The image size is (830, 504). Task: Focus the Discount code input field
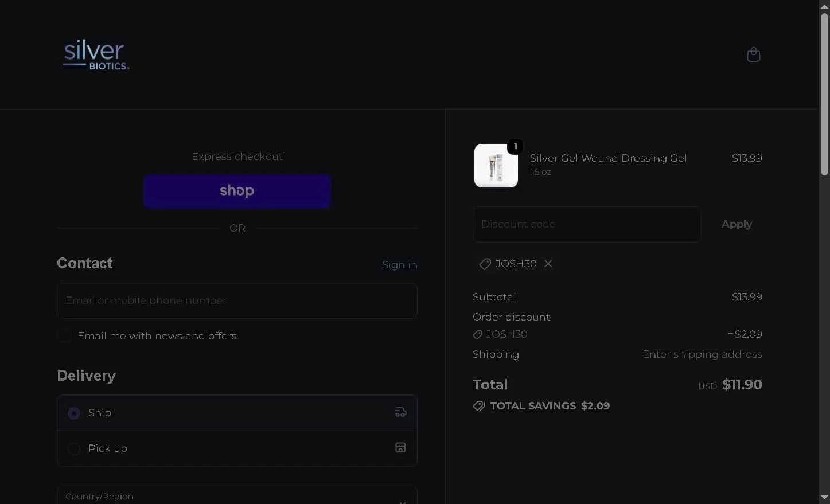point(587,224)
